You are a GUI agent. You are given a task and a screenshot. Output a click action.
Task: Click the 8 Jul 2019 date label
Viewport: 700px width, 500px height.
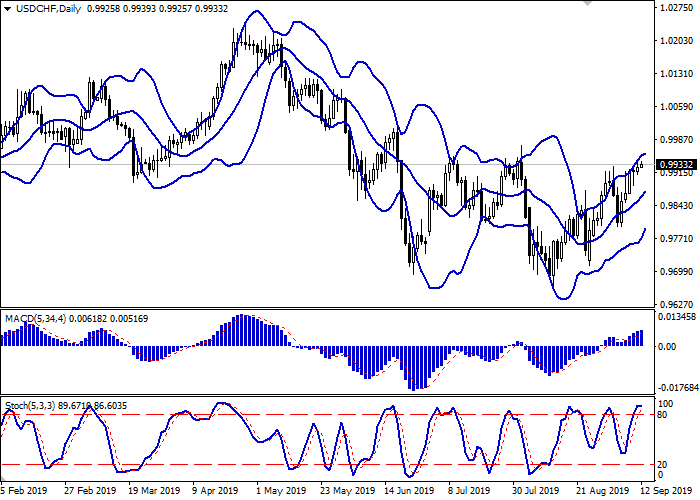(x=471, y=491)
